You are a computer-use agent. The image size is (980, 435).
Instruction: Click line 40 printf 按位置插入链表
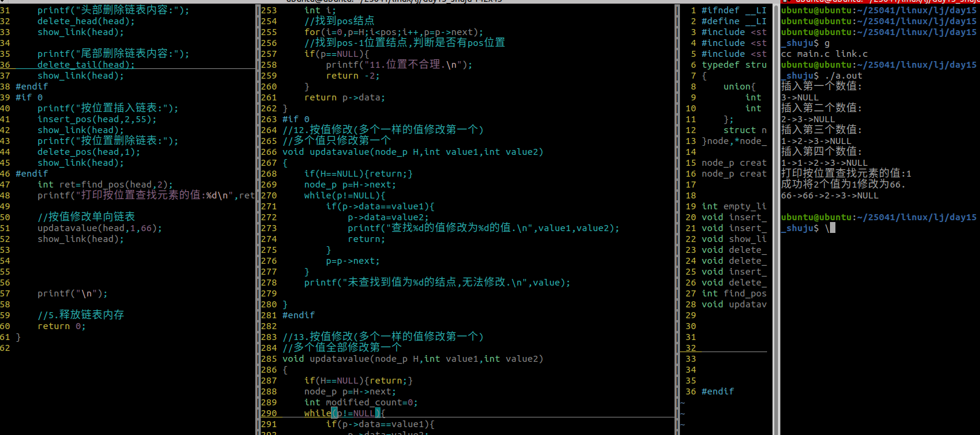108,108
